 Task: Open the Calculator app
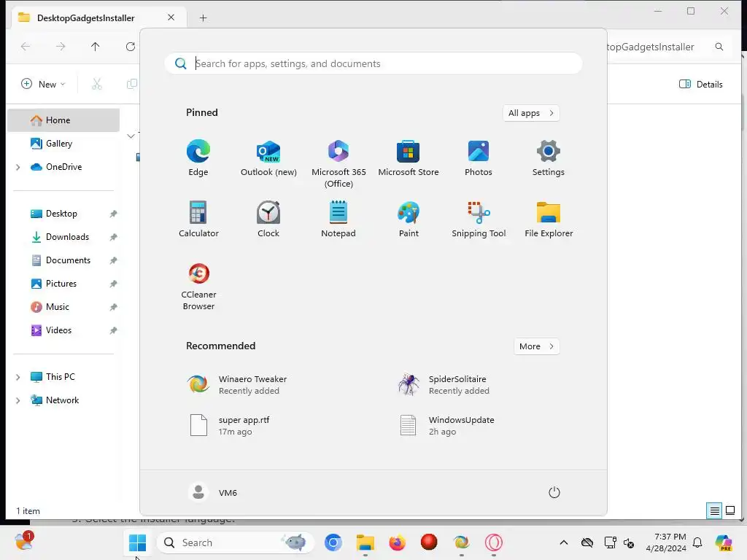click(198, 219)
